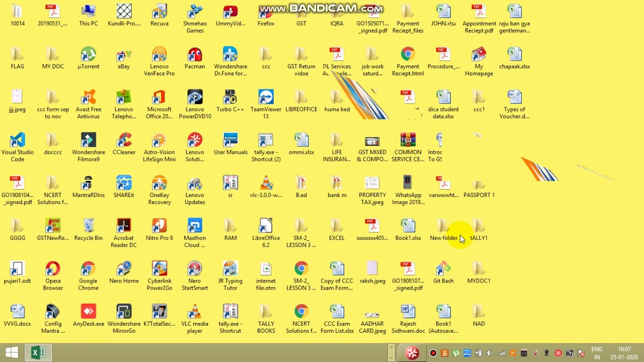Open the Recycle Bin
Image resolution: width=644 pixels, height=362 pixels.
89,230
